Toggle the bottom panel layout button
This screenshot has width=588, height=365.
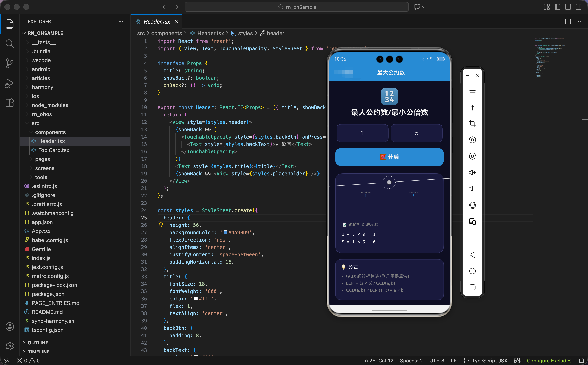568,7
